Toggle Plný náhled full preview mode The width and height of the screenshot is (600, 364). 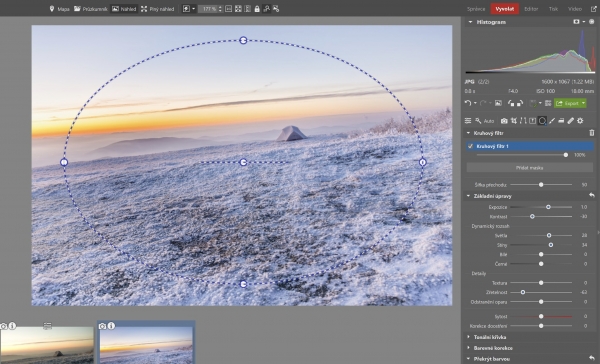pyautogui.click(x=157, y=8)
